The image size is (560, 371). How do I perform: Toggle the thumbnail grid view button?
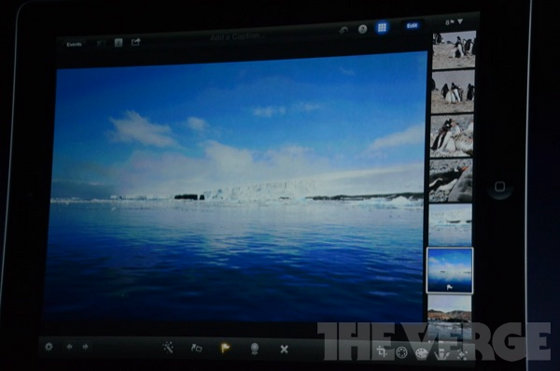tap(382, 27)
